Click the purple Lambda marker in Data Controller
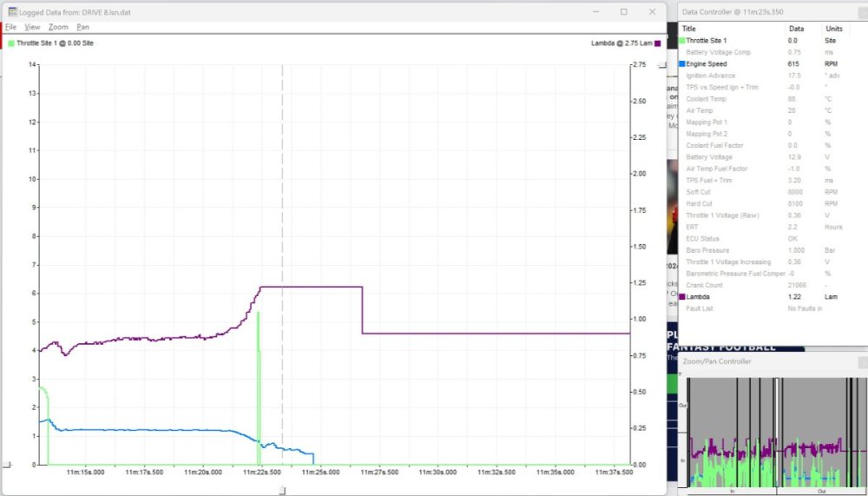The width and height of the screenshot is (868, 496). tap(682, 297)
